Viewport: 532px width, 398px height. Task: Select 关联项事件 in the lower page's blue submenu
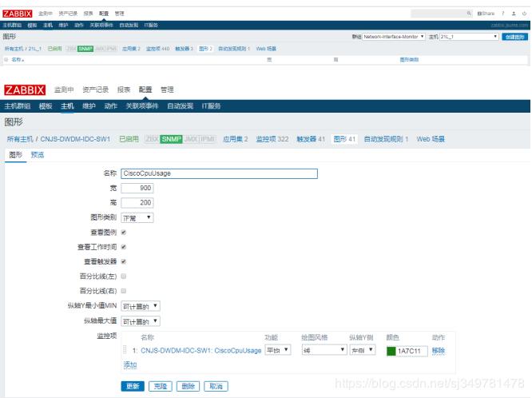point(142,106)
